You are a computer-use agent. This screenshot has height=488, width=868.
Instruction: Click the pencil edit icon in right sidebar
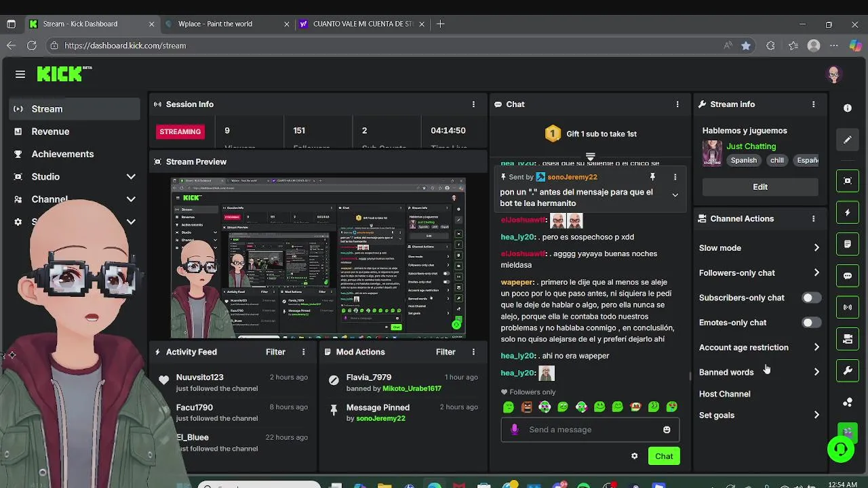pyautogui.click(x=848, y=140)
